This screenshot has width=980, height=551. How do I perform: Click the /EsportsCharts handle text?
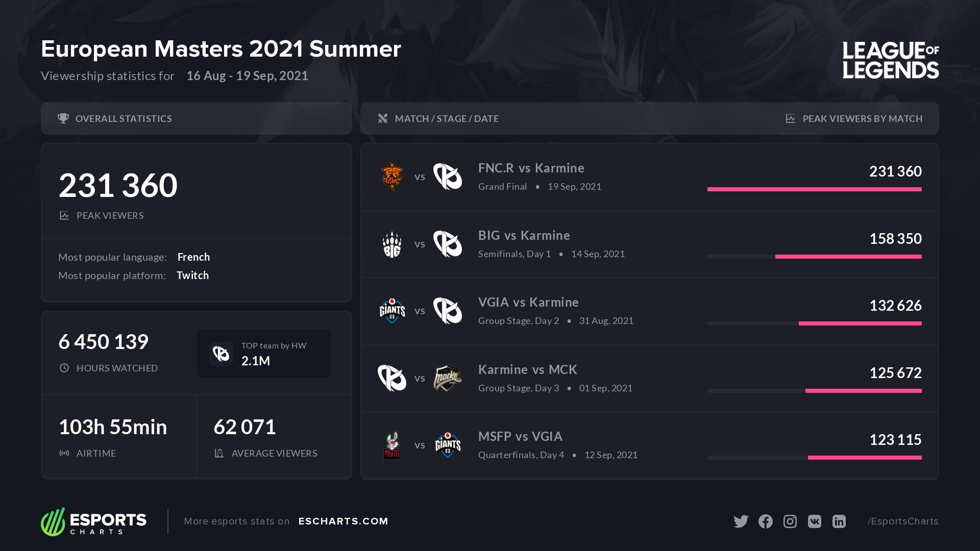click(902, 521)
